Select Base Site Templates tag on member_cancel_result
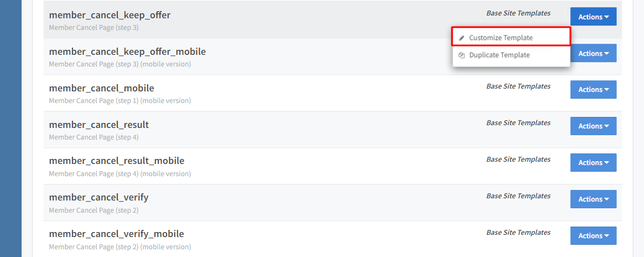The image size is (644, 257). (x=518, y=123)
